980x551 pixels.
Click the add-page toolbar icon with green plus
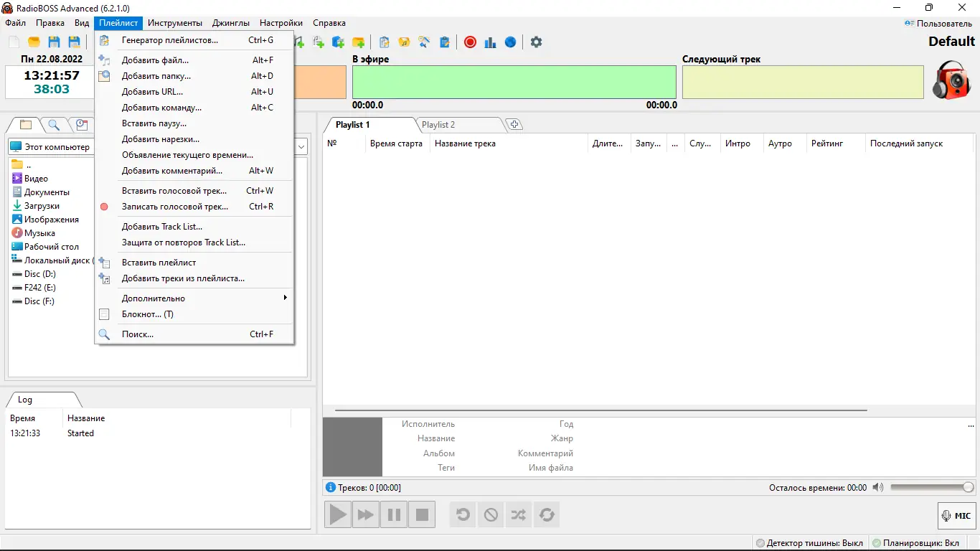[318, 42]
